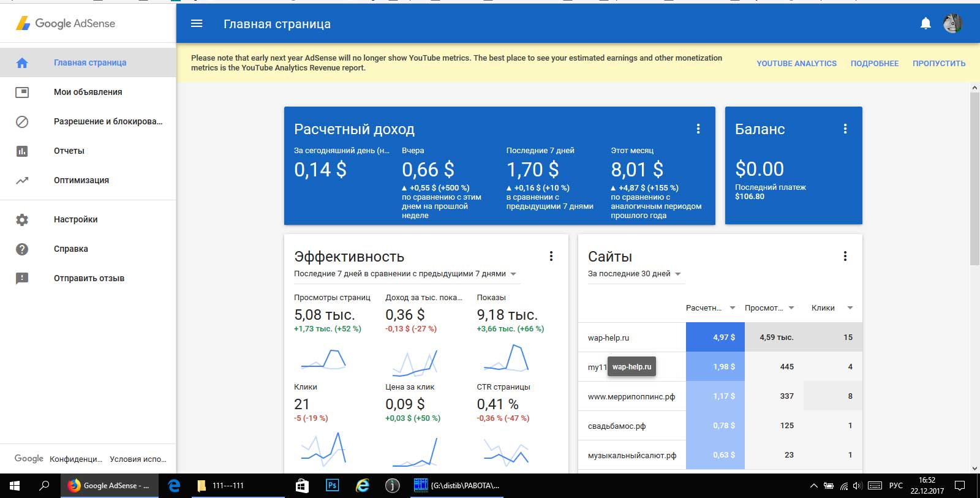The width and height of the screenshot is (980, 498).
Task: Click the taskbar search magnifier
Action: pyautogui.click(x=44, y=486)
